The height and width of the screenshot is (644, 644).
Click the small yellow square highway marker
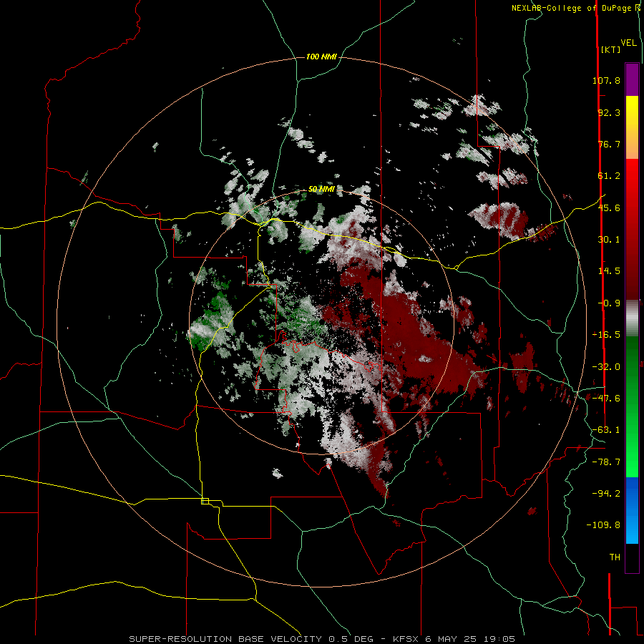[205, 501]
